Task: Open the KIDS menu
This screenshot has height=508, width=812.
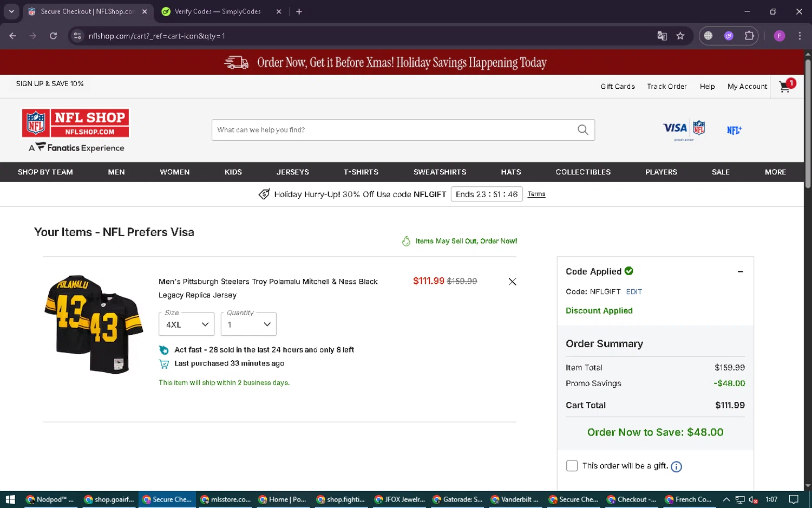Action: pos(233,172)
